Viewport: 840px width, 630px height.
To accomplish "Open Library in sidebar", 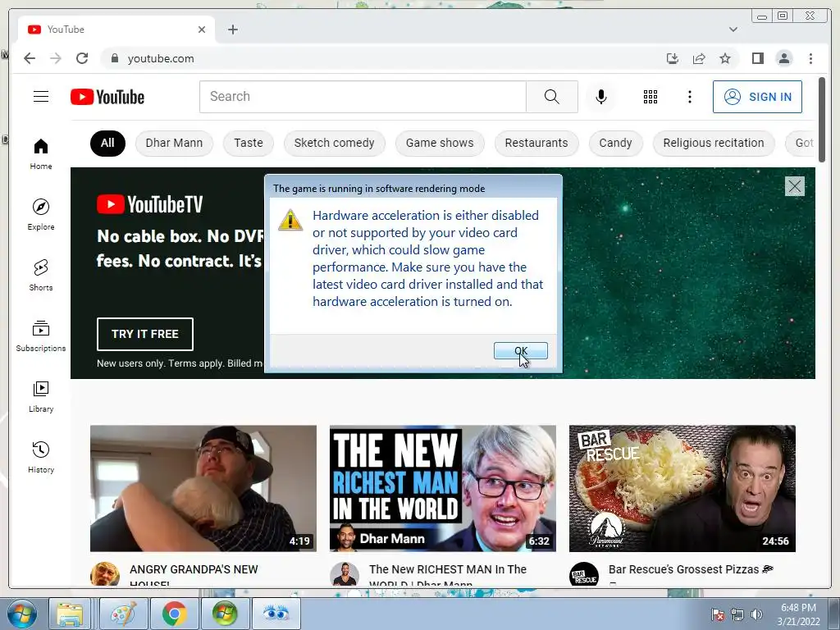I will (41, 396).
